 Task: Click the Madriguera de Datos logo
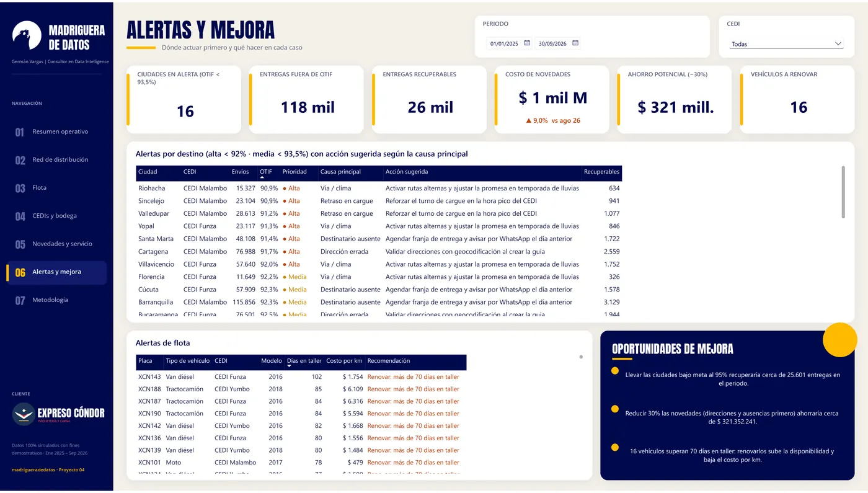coord(59,37)
